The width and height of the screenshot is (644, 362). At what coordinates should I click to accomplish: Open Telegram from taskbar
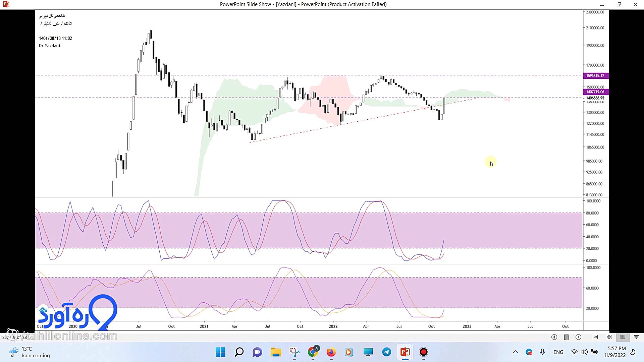[x=386, y=352]
